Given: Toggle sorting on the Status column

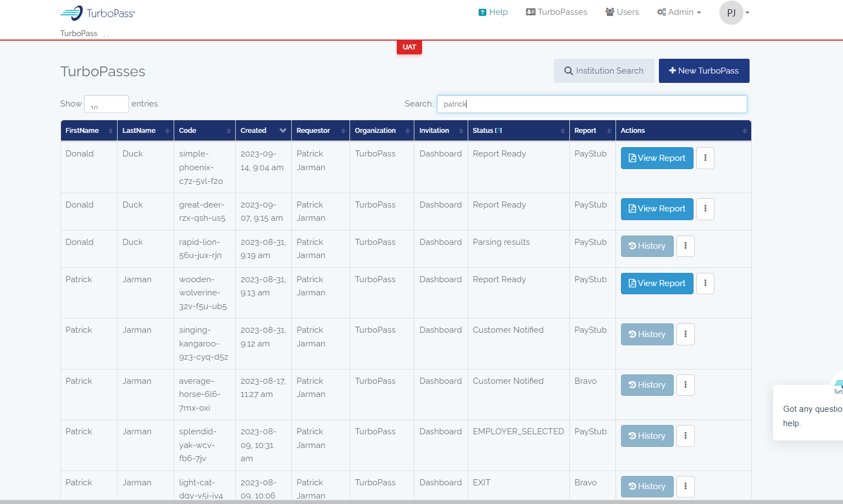Looking at the screenshot, I should tap(518, 130).
